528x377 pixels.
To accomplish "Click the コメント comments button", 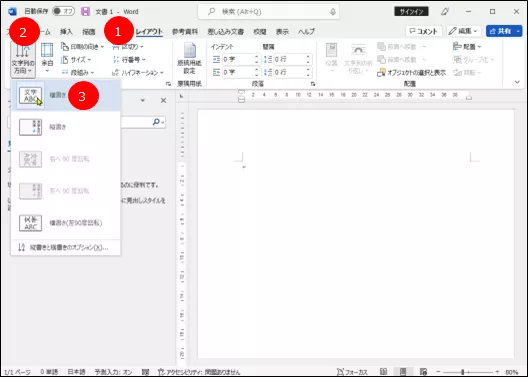I will pyautogui.click(x=423, y=31).
